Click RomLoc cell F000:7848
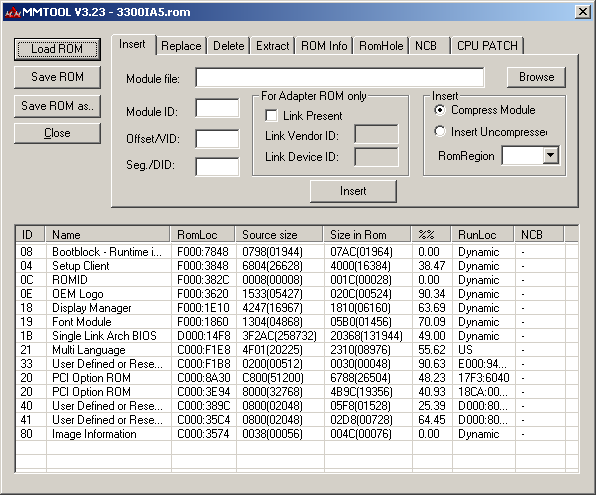The width and height of the screenshot is (596, 495). pos(203,252)
